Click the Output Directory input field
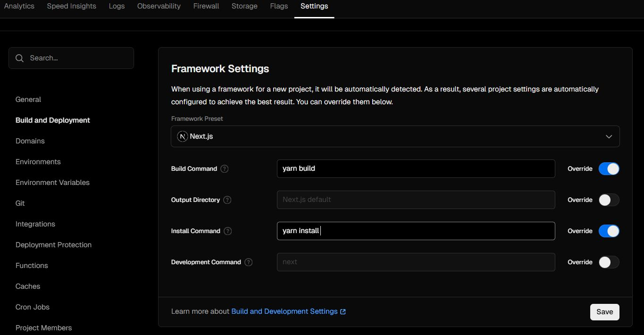 (x=416, y=200)
